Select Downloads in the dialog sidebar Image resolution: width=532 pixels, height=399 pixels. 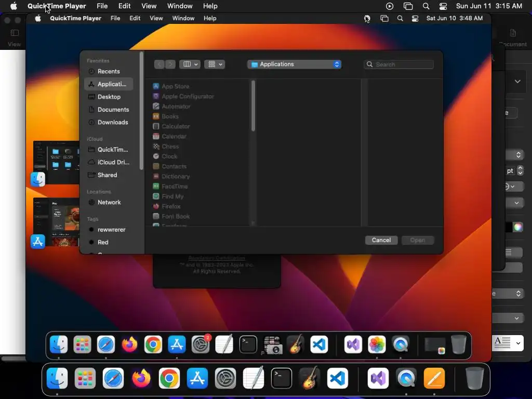pos(109,122)
